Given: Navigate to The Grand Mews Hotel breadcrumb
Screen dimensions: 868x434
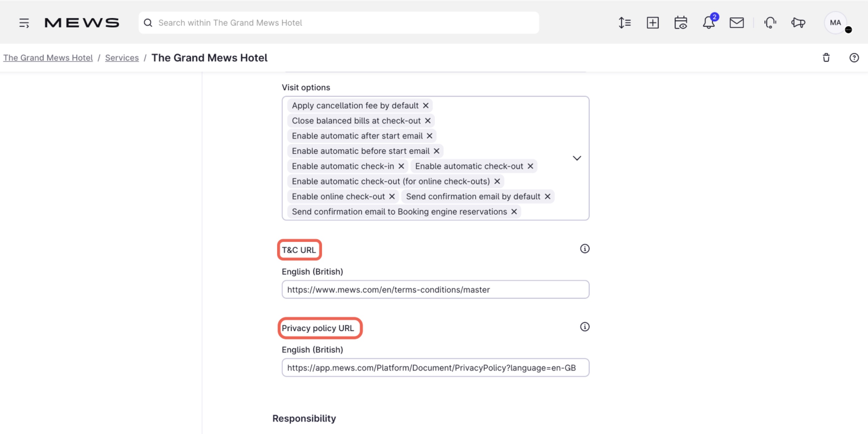Looking at the screenshot, I should coord(48,57).
